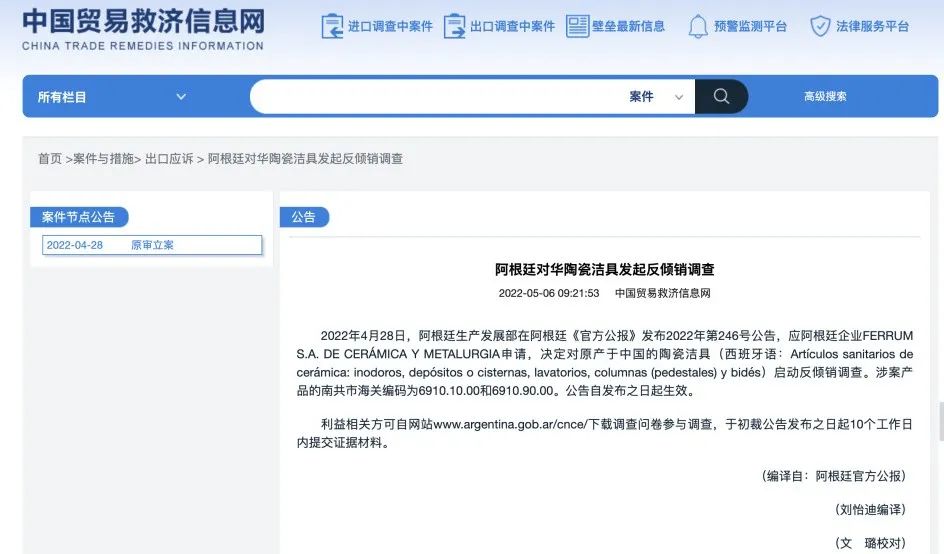Click breadcrumb 阿根廷对华陶瓷洁具发起反倾销调查

click(305, 158)
